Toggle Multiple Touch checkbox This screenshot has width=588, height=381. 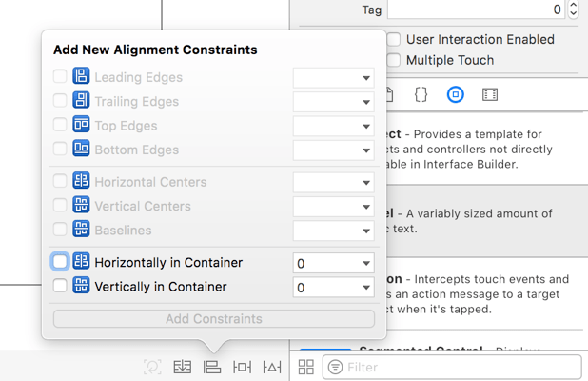tap(394, 60)
